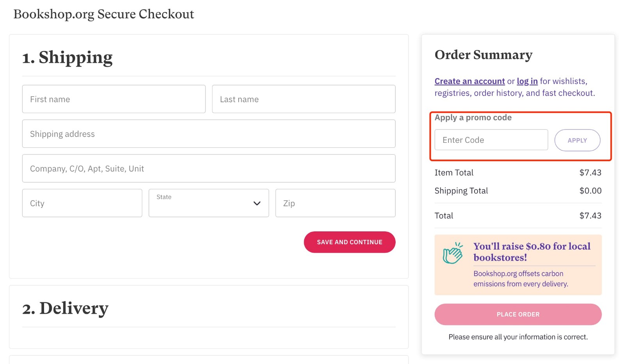Image resolution: width=625 pixels, height=364 pixels.
Task: Click the Enter Code promo field
Action: (x=491, y=139)
